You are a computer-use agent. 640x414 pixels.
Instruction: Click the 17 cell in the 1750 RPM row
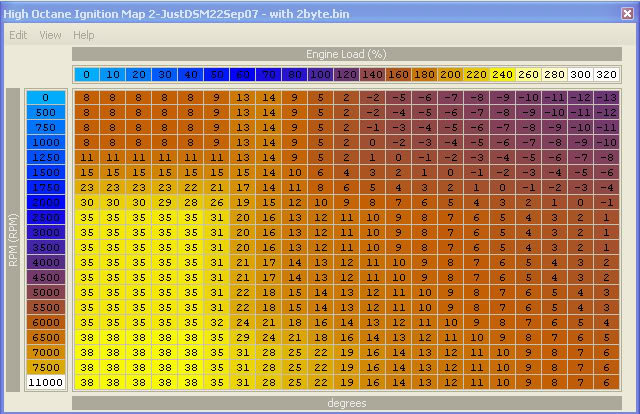242,187
